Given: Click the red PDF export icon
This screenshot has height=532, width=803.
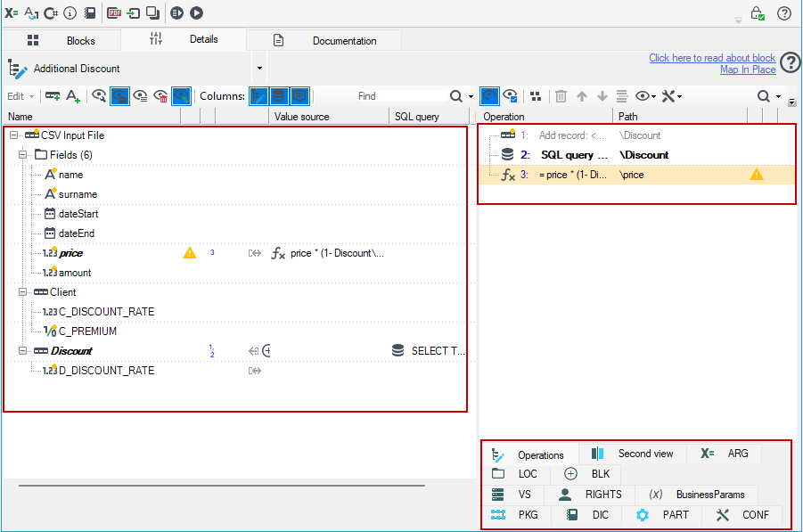Looking at the screenshot, I should coord(114,12).
